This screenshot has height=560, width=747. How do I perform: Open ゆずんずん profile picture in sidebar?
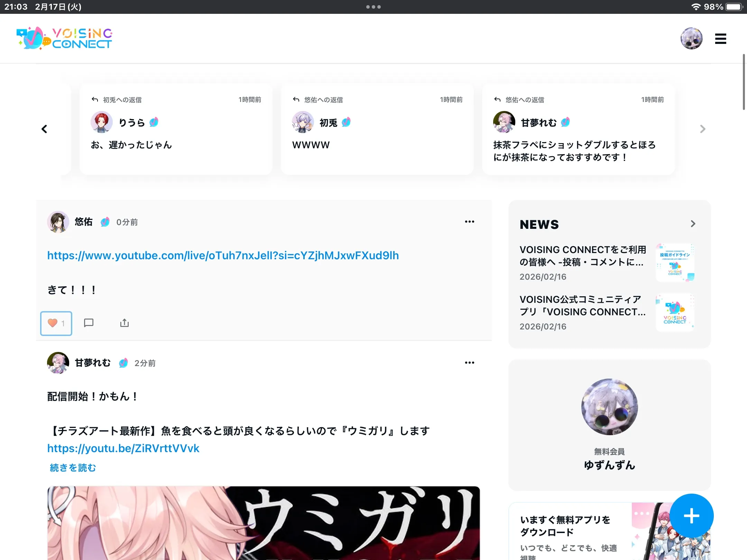(609, 407)
